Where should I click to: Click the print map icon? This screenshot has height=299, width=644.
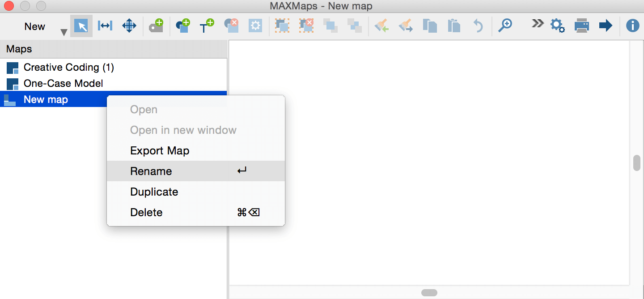pos(581,26)
